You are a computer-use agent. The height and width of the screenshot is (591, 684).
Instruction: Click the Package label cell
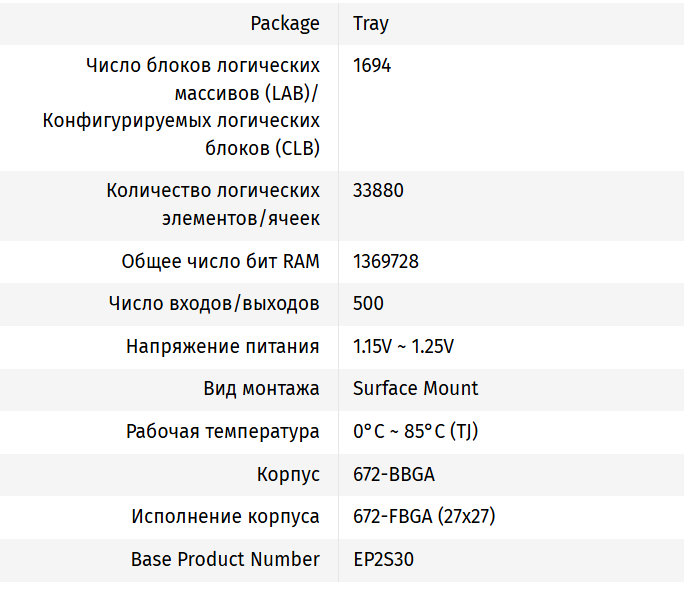click(x=285, y=23)
